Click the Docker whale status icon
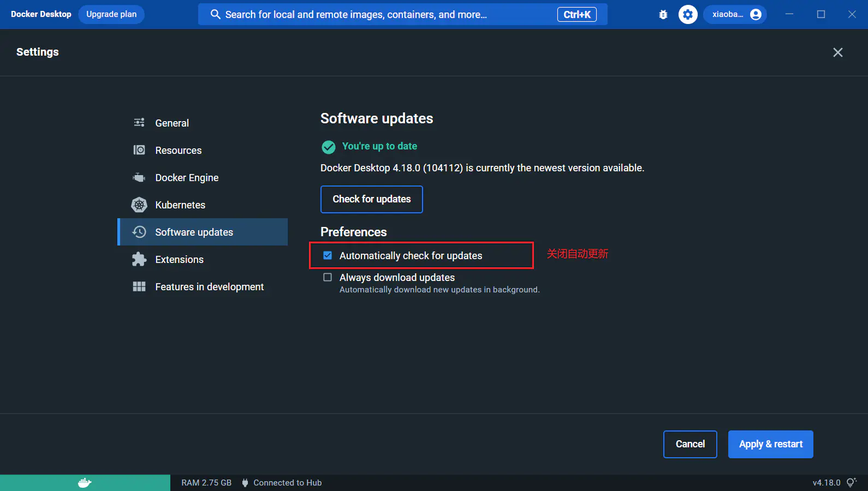 tap(85, 483)
